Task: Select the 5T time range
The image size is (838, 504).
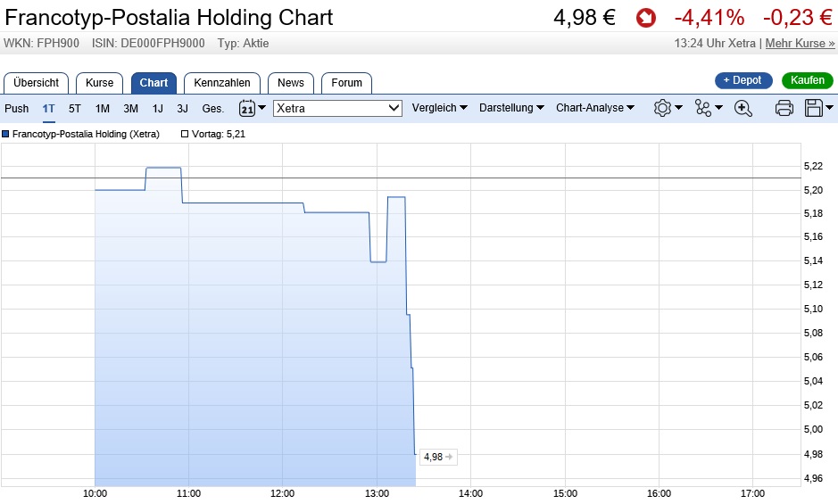Action: [x=75, y=108]
